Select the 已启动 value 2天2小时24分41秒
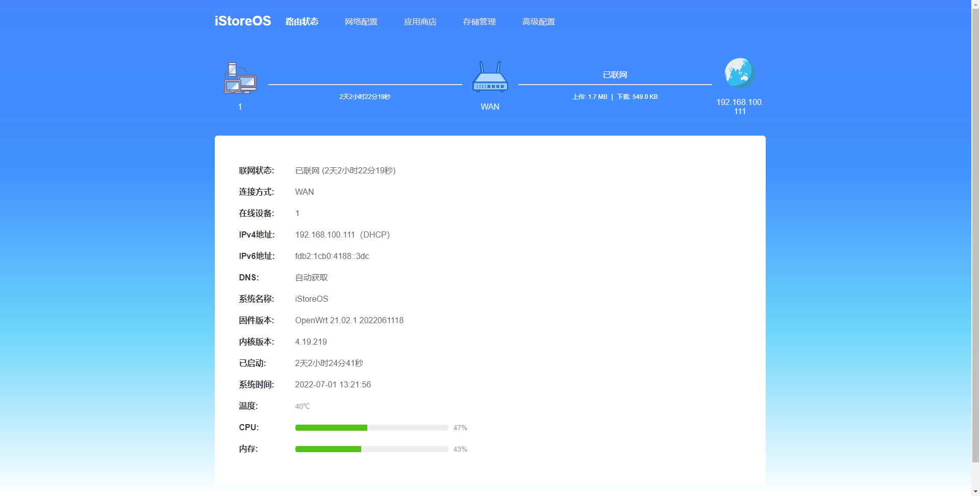 (x=329, y=363)
